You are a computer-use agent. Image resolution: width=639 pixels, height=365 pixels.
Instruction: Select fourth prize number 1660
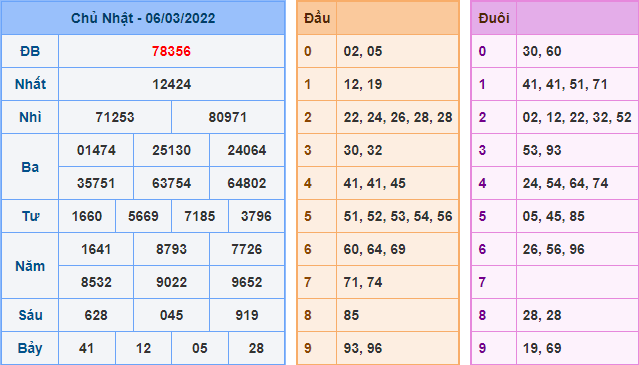click(87, 216)
